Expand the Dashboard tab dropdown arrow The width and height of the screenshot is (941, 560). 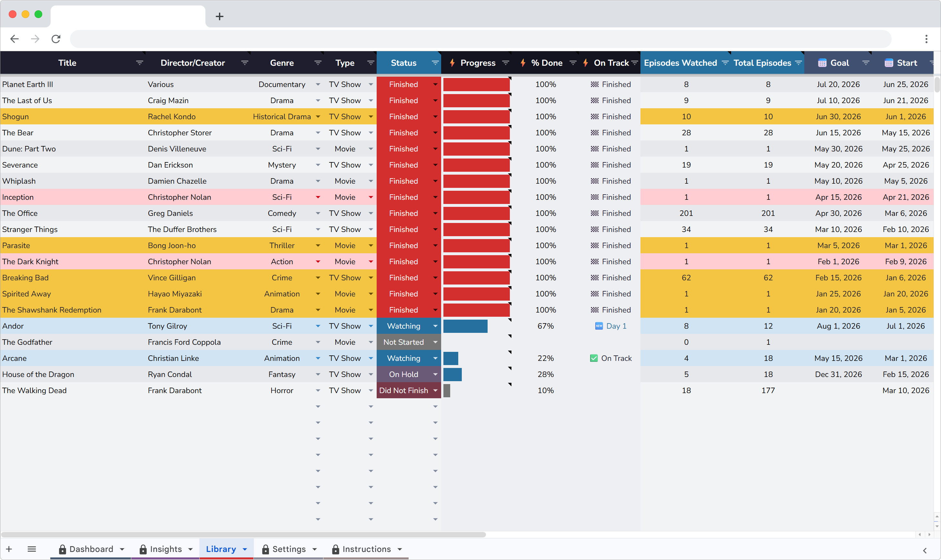122,549
